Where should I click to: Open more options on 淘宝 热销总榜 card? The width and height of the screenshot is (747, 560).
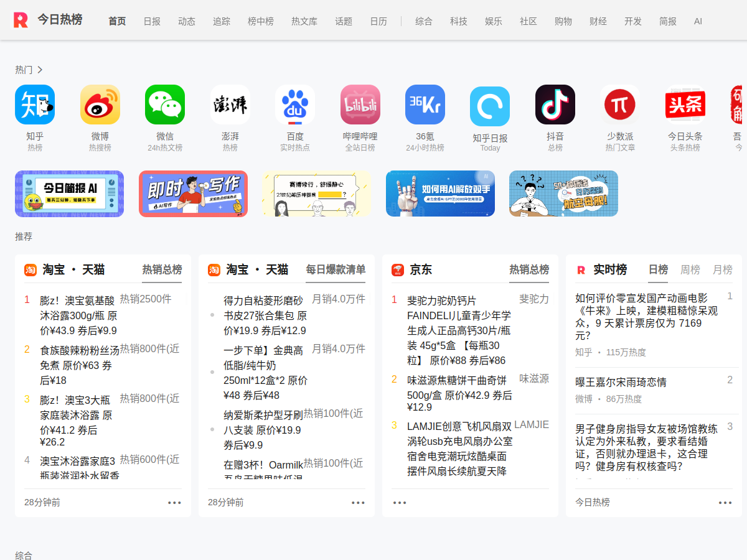click(174, 503)
